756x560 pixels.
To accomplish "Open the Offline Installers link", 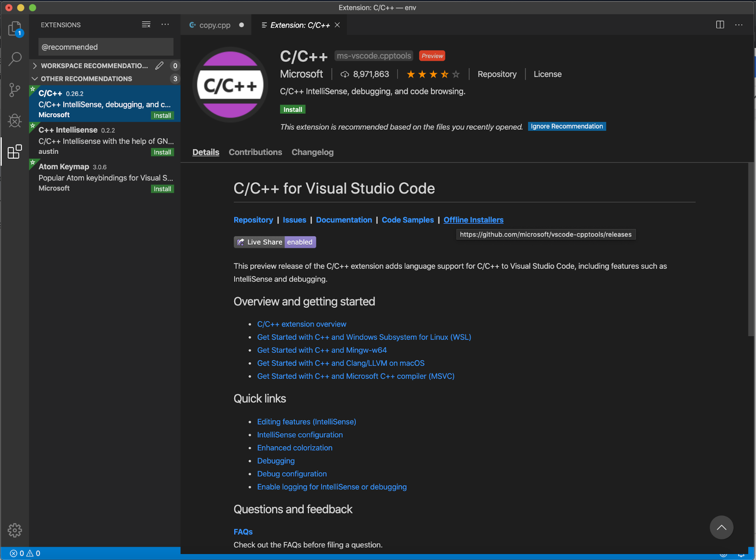I will [473, 220].
